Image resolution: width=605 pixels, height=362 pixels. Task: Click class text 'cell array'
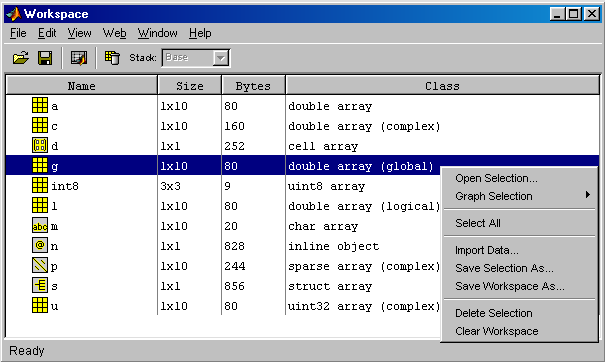tap(323, 146)
